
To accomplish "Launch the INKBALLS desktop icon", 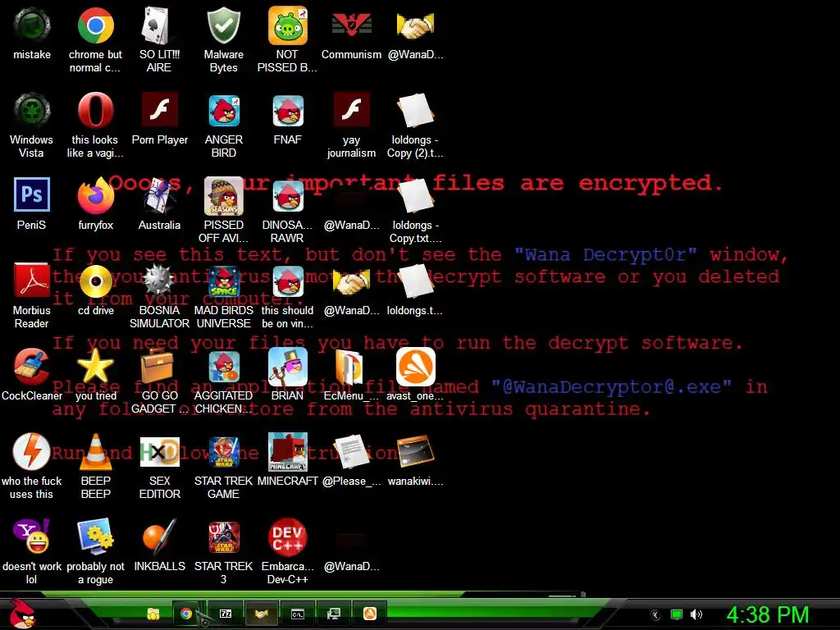I will click(x=159, y=536).
